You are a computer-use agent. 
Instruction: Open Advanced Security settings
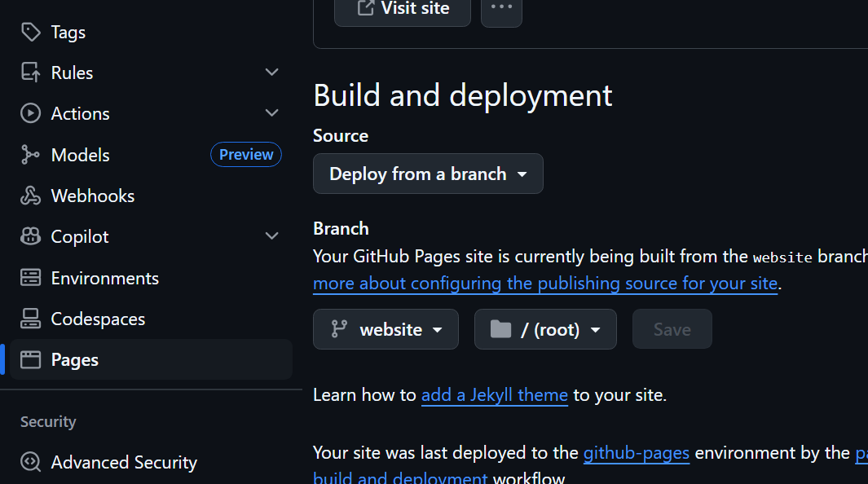(x=151, y=462)
